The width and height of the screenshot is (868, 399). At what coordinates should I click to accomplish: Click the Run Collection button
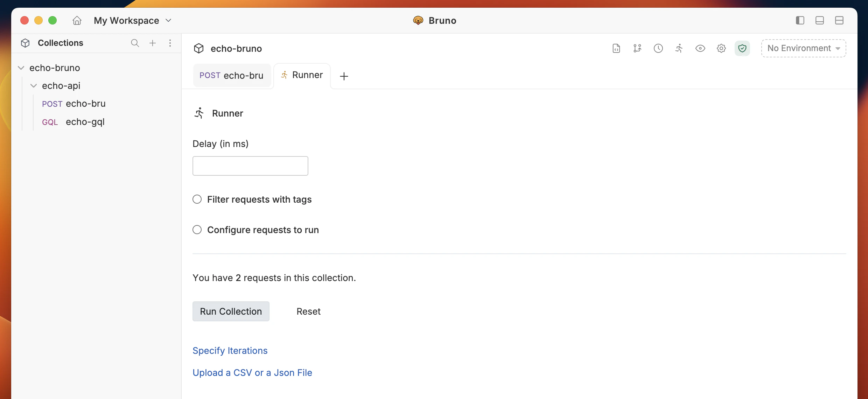pyautogui.click(x=231, y=311)
